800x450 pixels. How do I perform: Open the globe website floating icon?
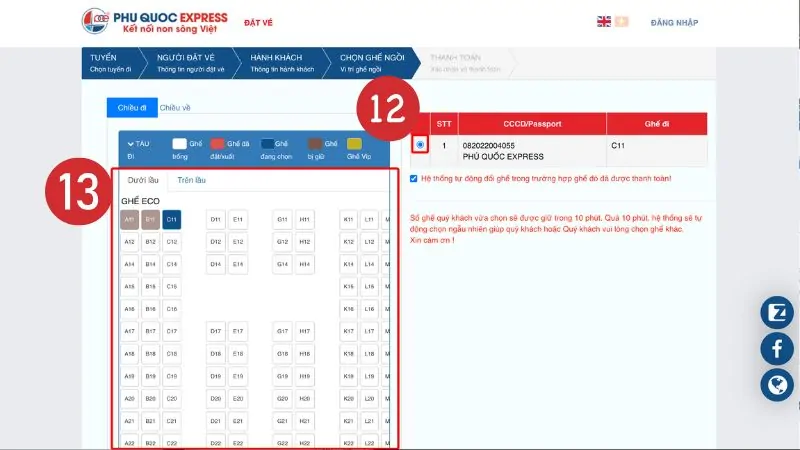pos(777,385)
